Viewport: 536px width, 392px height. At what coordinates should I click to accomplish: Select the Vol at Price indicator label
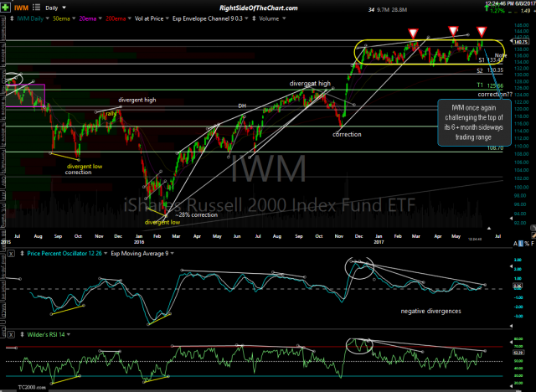coord(149,18)
